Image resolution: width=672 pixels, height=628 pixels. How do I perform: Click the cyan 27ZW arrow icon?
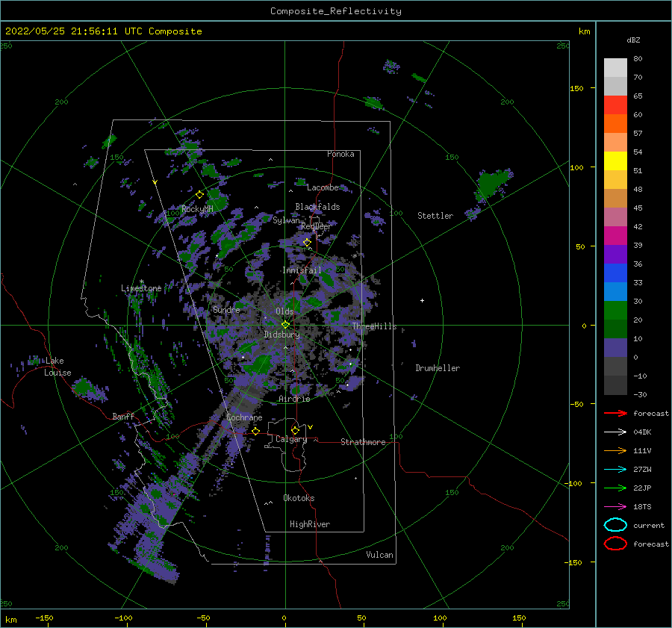[615, 470]
